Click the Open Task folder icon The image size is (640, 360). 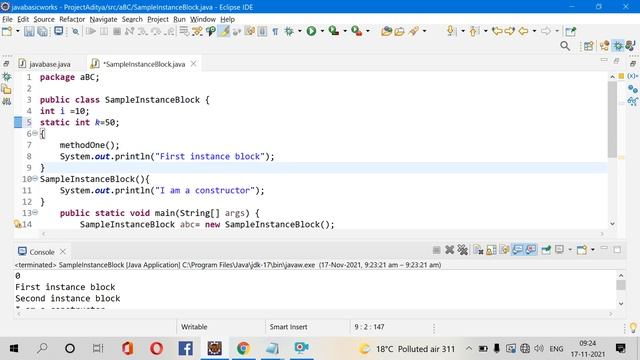pos(399,31)
